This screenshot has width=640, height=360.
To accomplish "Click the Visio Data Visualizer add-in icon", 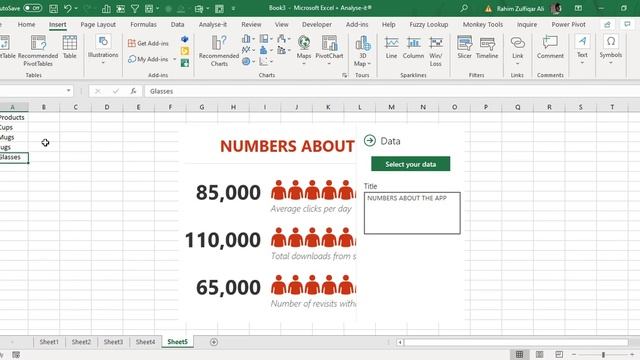I will (184, 39).
